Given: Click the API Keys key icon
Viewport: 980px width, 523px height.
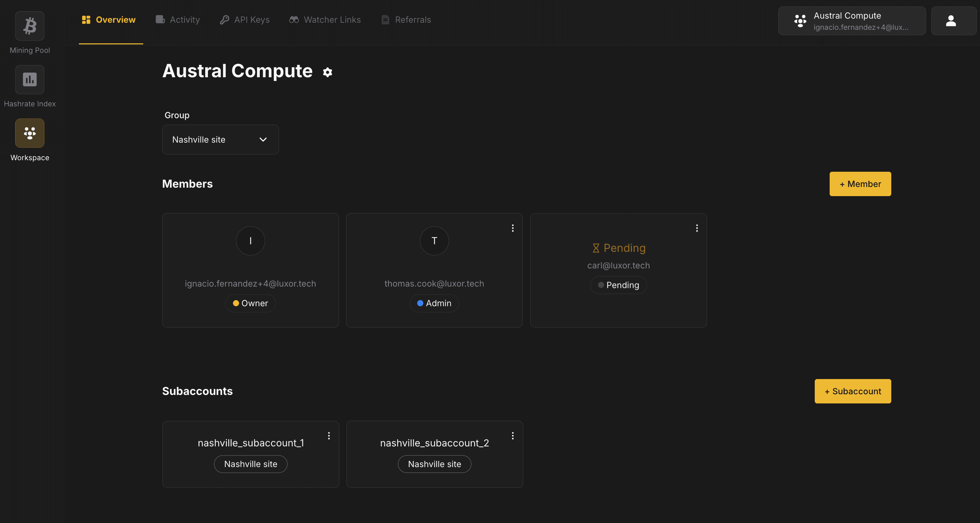Looking at the screenshot, I should tap(225, 20).
